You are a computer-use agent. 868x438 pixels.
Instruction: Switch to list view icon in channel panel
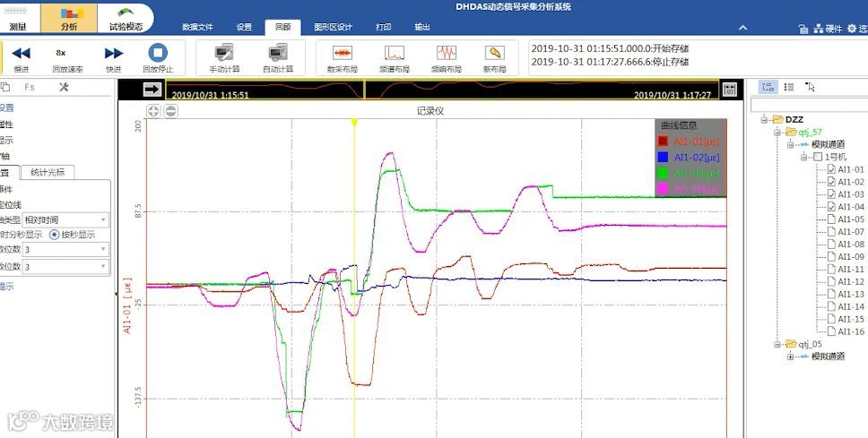[x=789, y=87]
